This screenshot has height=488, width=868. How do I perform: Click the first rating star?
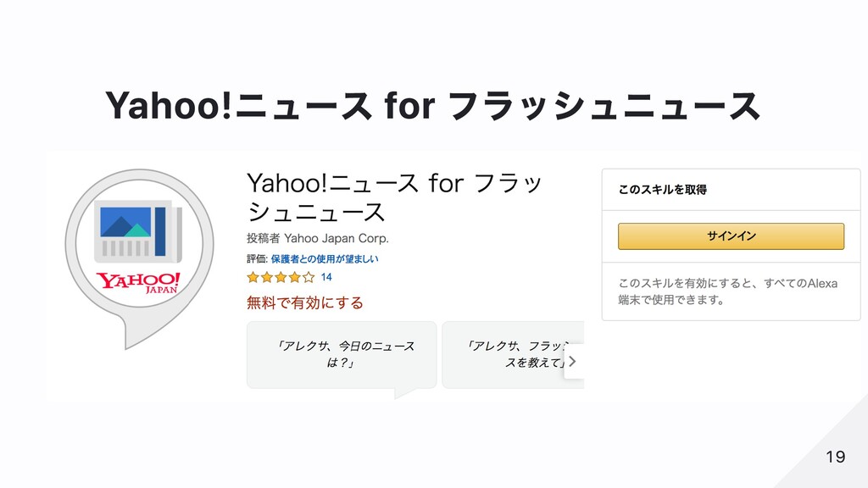pos(253,277)
